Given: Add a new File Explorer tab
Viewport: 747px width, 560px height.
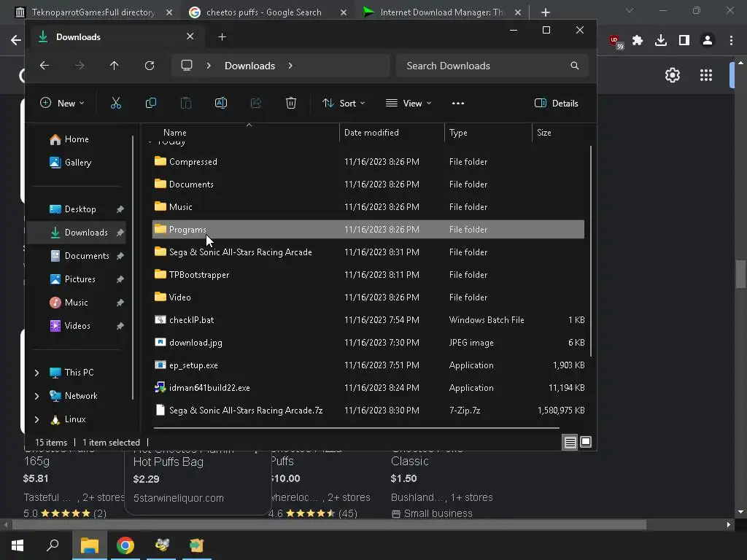Looking at the screenshot, I should (222, 36).
